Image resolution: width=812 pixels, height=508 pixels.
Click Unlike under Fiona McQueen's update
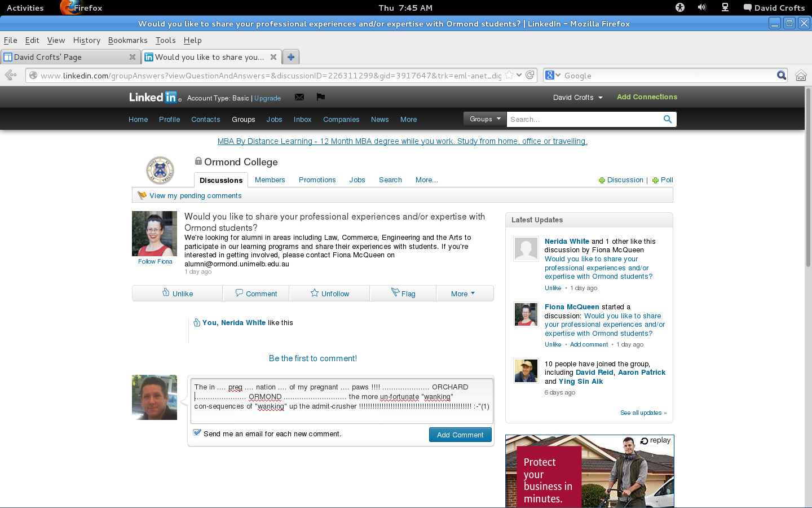553,344
